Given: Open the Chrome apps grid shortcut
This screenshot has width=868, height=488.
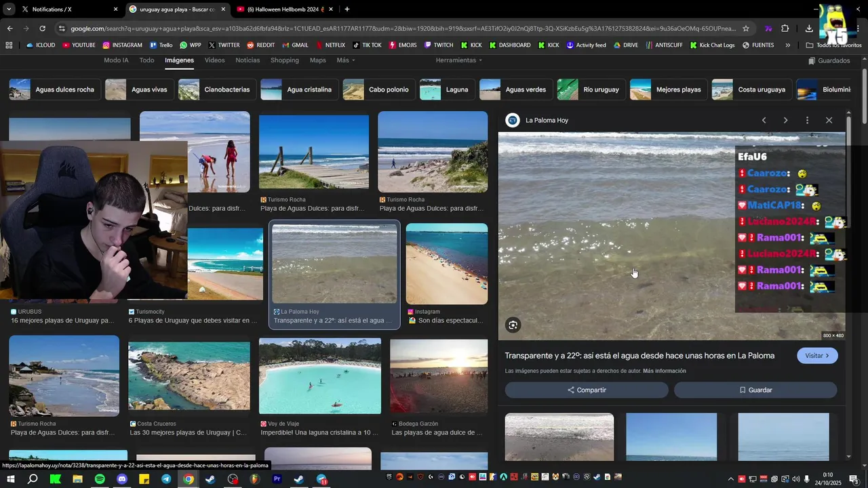Looking at the screenshot, I should click(x=9, y=45).
